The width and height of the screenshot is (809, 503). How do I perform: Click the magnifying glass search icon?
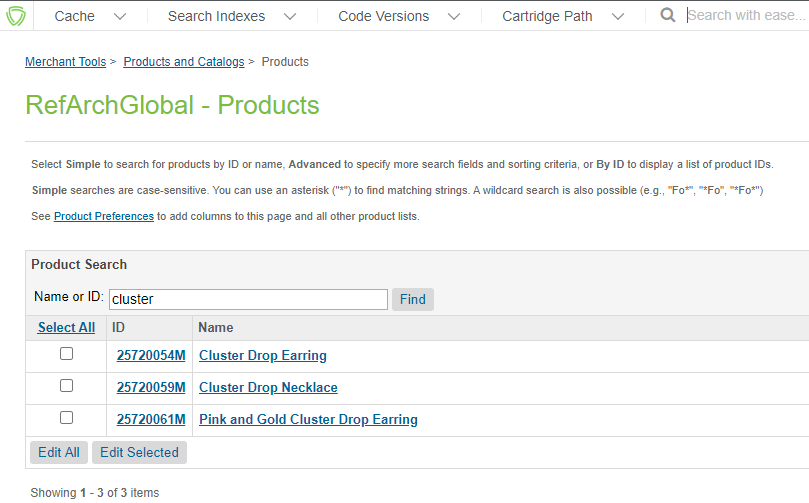point(668,15)
